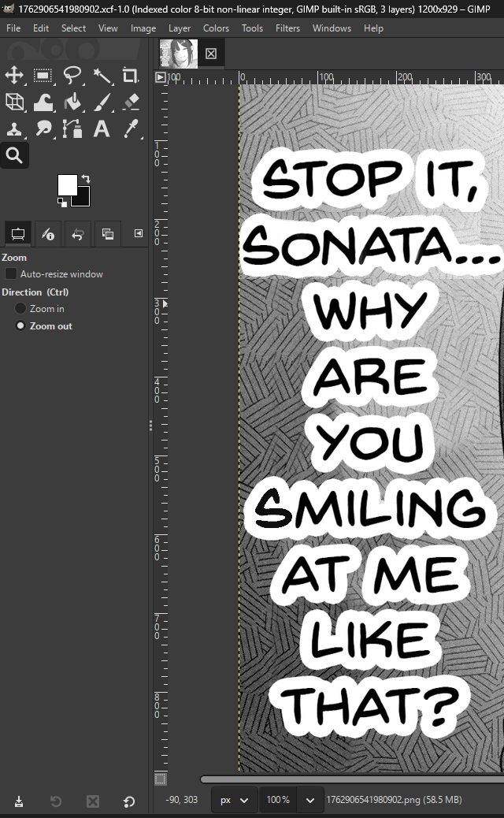Viewport: 504px width, 818px height.
Task: Open the Layer menu
Action: pos(180,28)
